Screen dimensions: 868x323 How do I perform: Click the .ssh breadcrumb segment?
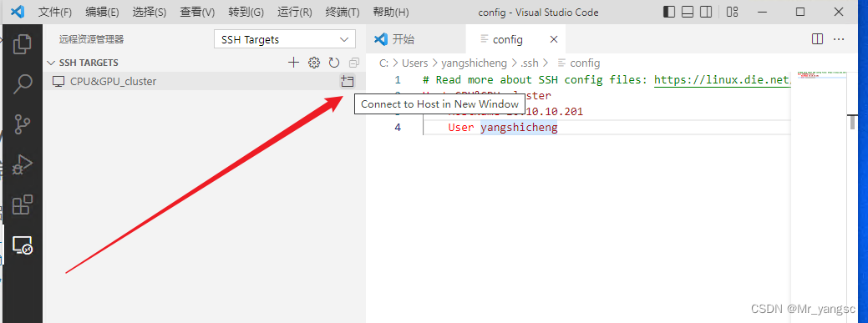pos(529,63)
